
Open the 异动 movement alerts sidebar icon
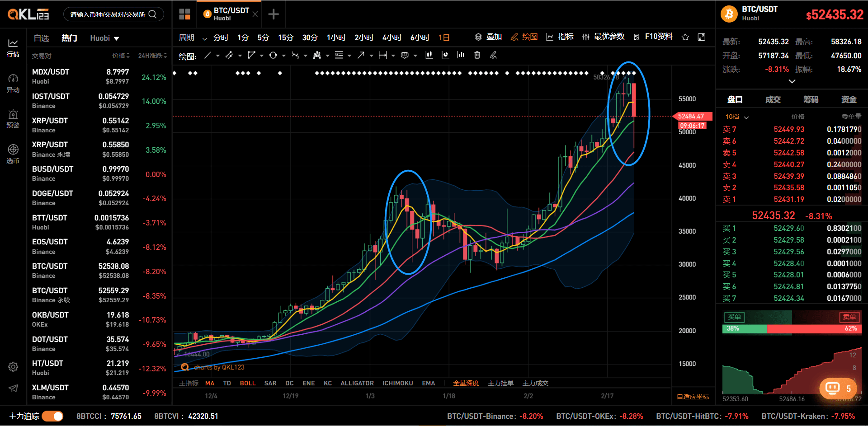click(x=13, y=84)
